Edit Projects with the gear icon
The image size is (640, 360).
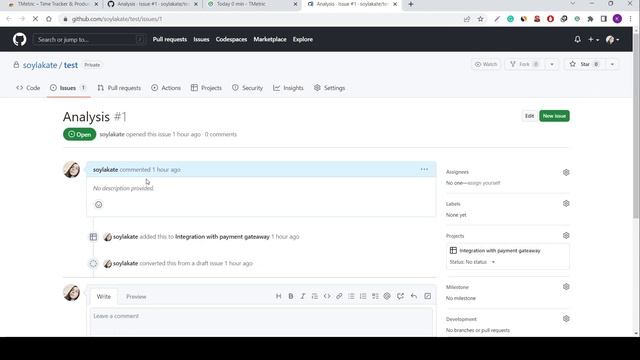click(x=566, y=236)
